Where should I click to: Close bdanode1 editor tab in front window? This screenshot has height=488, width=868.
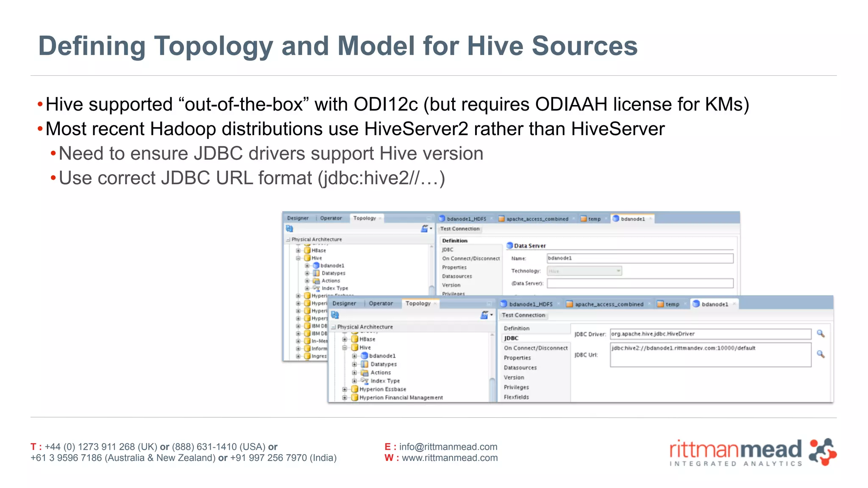tap(734, 304)
